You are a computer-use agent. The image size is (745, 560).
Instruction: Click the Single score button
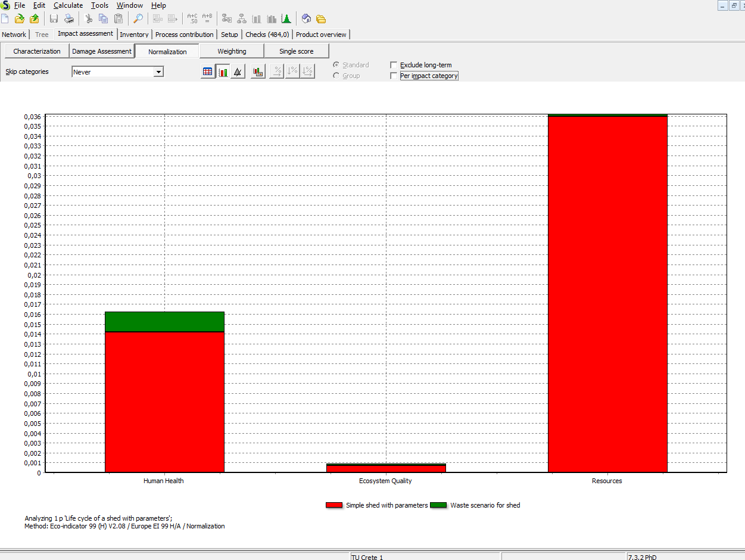click(x=297, y=51)
